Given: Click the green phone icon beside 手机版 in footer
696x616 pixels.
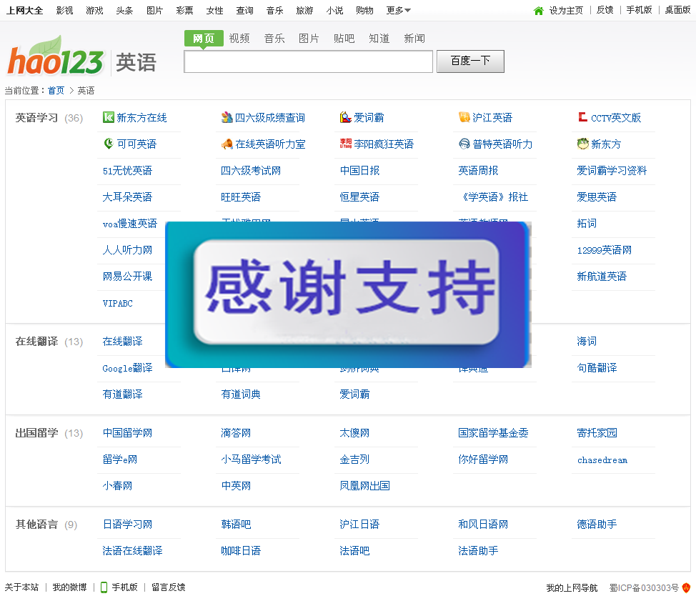Looking at the screenshot, I should [104, 587].
